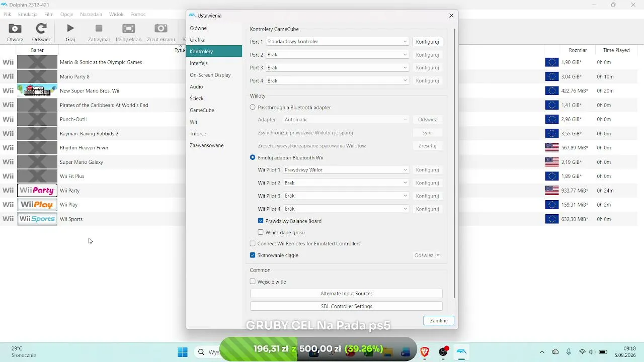Open the Zaawansowane settings tab
644x362 pixels.
tap(214, 145)
